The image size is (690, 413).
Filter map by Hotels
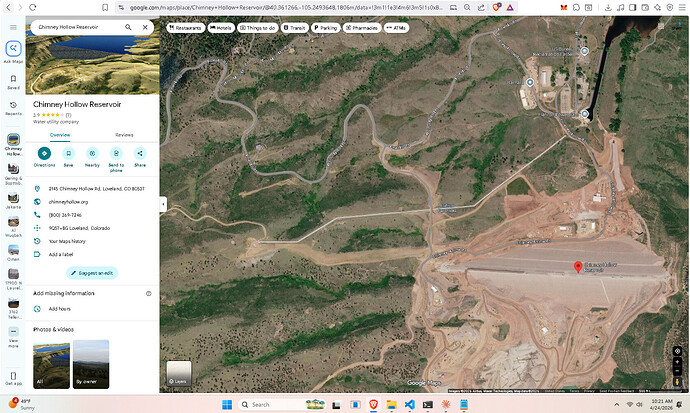click(x=221, y=28)
